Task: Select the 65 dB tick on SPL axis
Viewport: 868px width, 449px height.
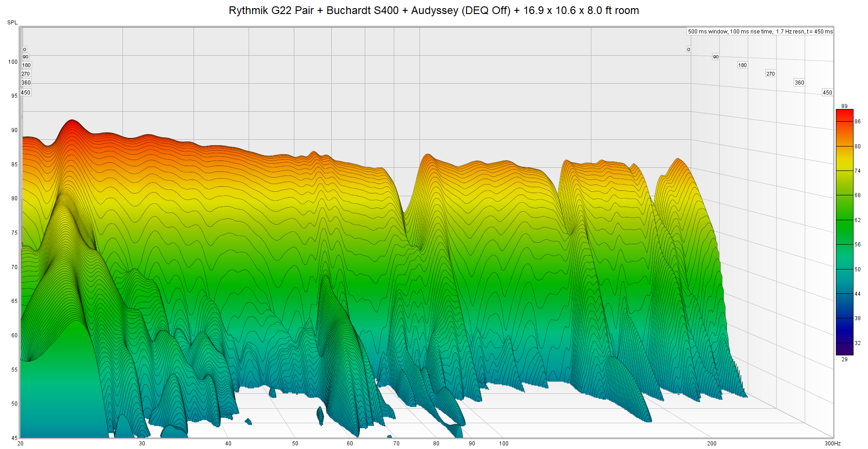Action: [14, 301]
